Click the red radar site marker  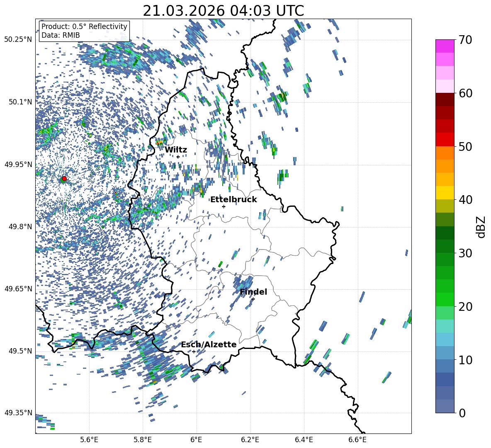[x=64, y=179]
